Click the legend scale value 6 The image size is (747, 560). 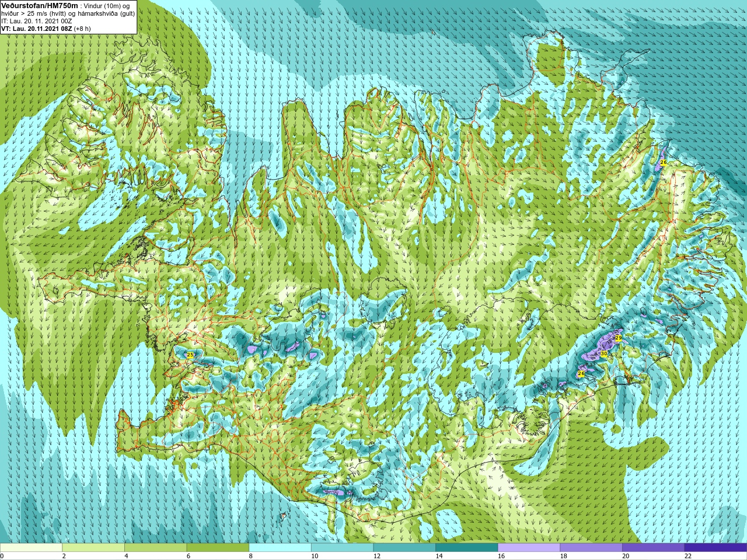pyautogui.click(x=189, y=556)
